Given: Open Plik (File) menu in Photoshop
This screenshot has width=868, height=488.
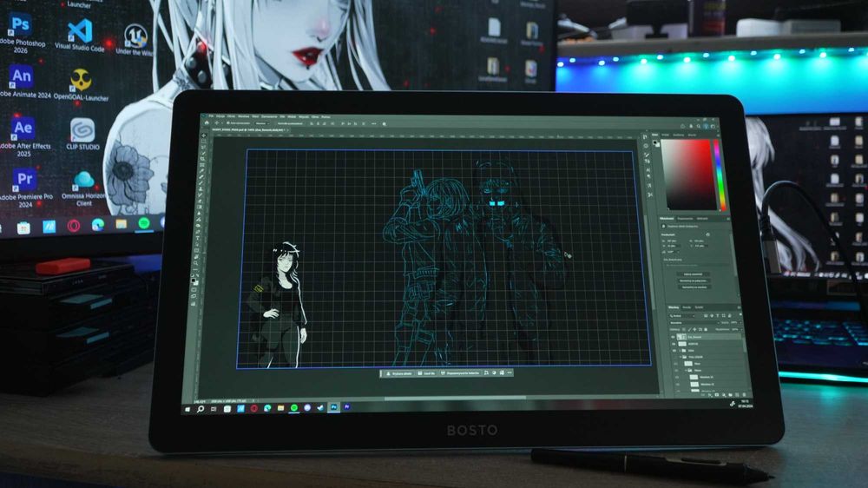Looking at the screenshot, I should pos(211,117).
